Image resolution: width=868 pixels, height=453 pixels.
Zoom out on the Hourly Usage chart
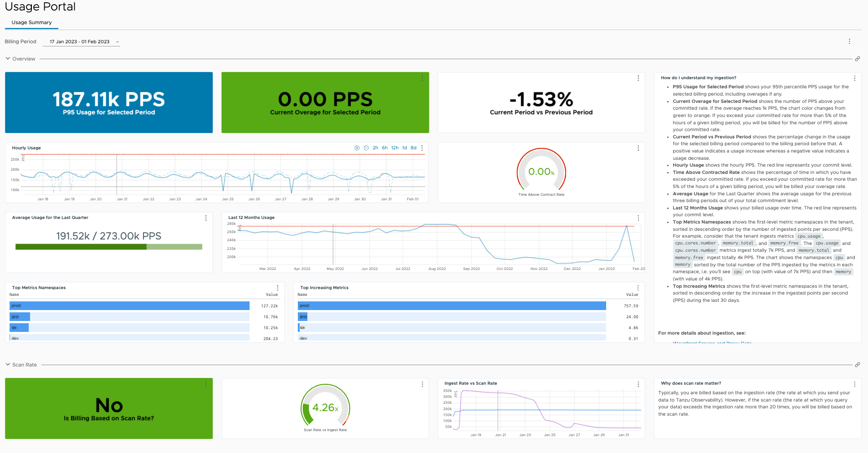[366, 148]
